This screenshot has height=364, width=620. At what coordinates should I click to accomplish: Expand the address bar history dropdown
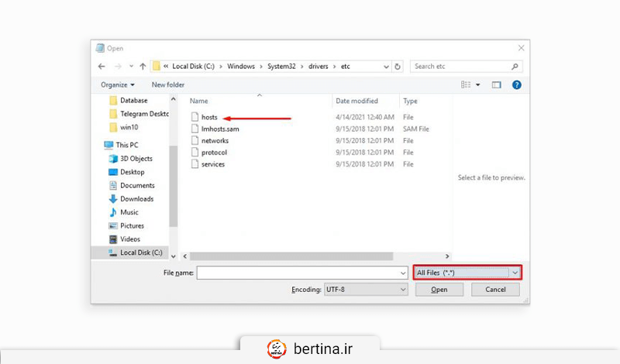tap(386, 67)
